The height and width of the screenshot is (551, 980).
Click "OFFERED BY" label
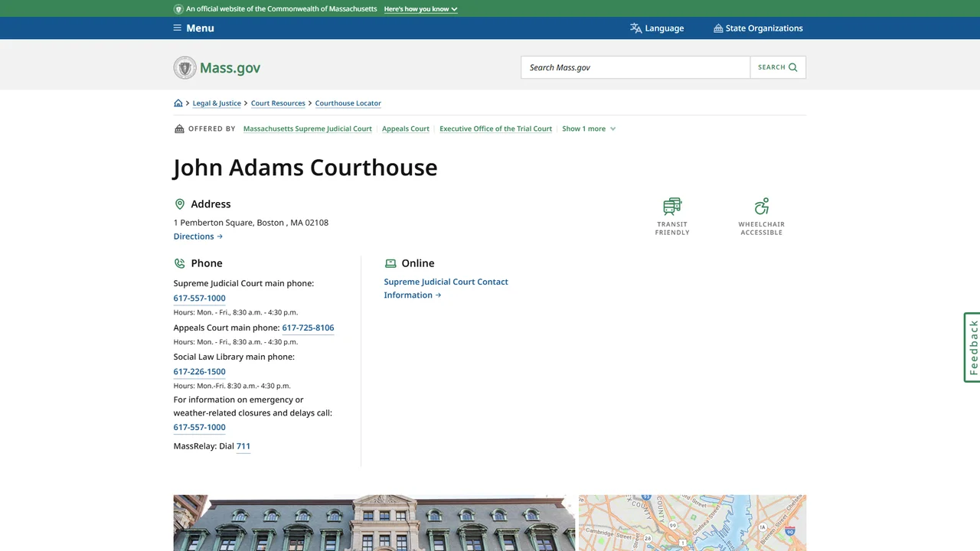(212, 129)
